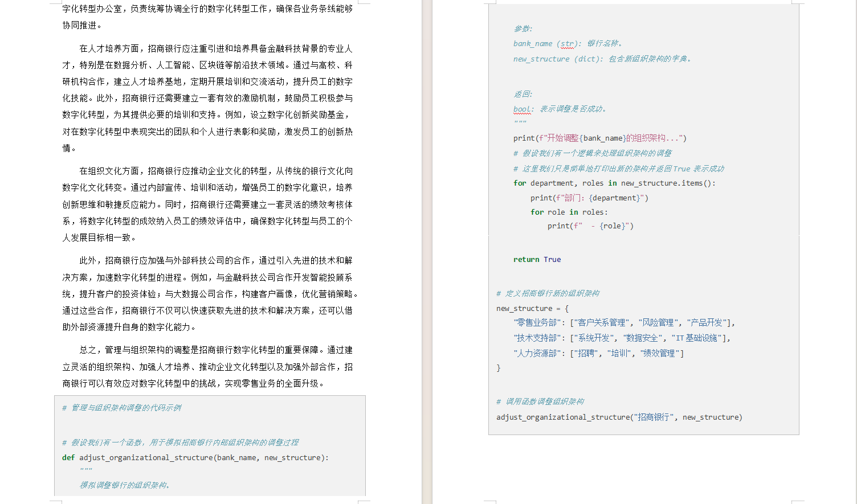Click the line starting "数字化文化转变"
The image size is (857, 504).
[x=207, y=187]
